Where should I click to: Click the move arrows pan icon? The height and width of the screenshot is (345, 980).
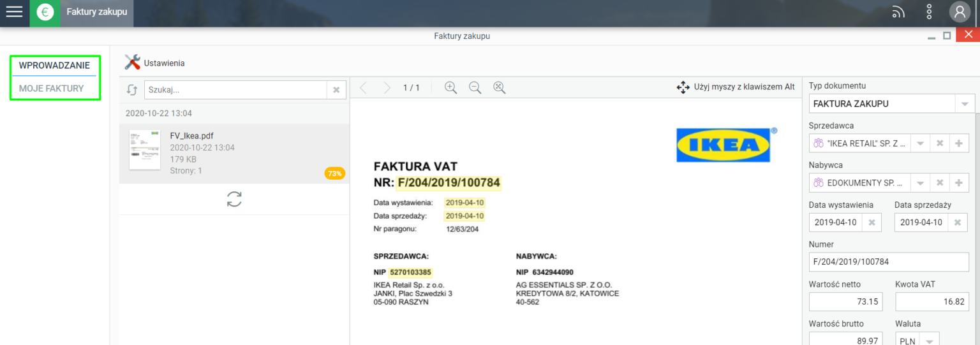[683, 87]
